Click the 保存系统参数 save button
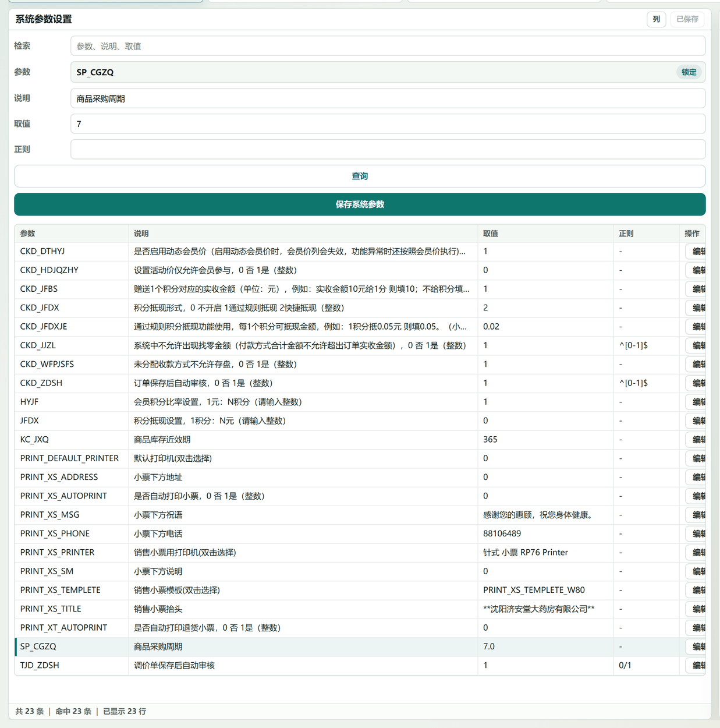The height and width of the screenshot is (728, 720). [x=360, y=204]
